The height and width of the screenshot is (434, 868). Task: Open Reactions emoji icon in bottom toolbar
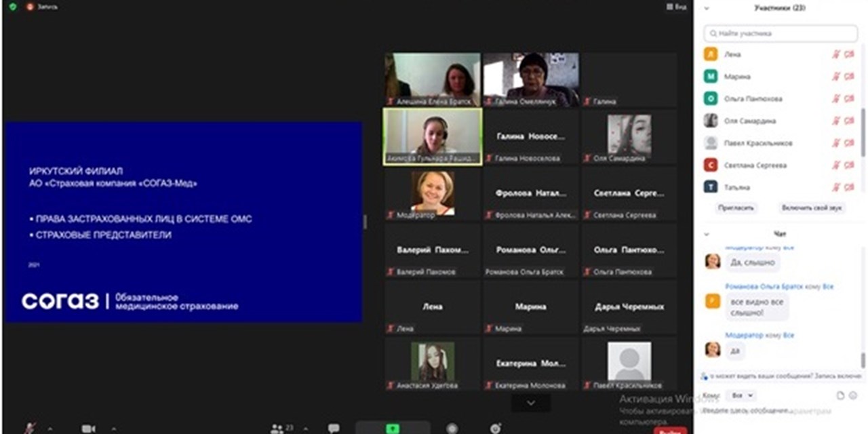496,429
